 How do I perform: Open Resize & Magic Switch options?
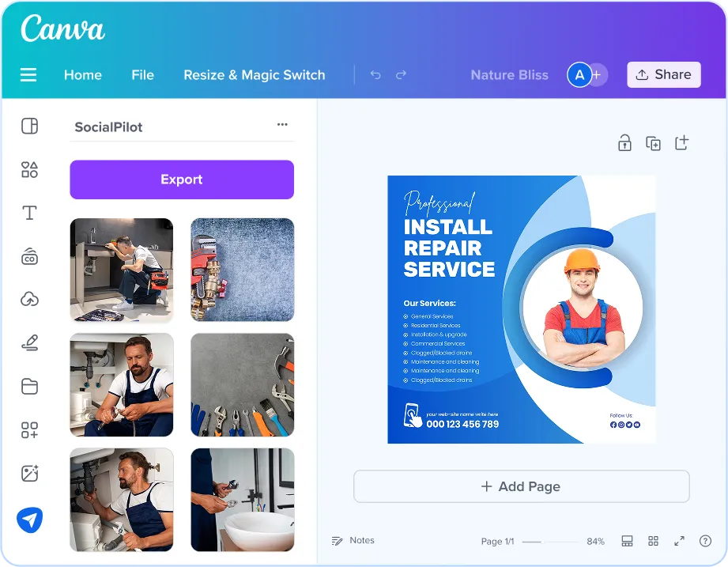tap(254, 74)
